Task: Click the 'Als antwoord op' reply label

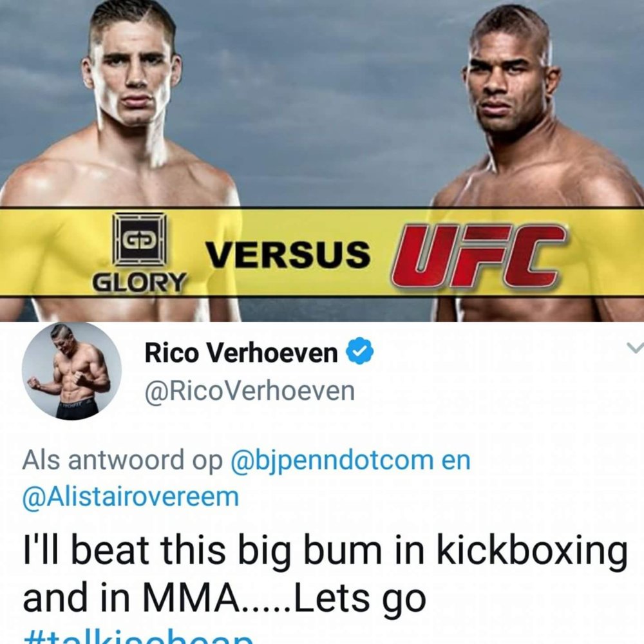Action: point(122,460)
